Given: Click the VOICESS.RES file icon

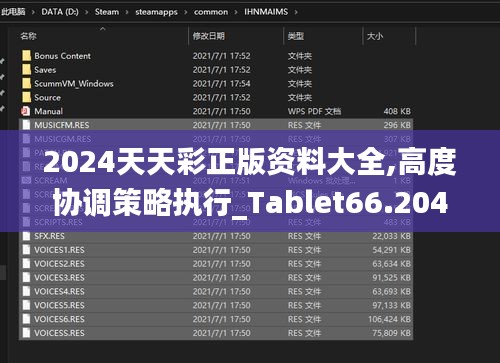Looking at the screenshot, I should tap(26, 333).
